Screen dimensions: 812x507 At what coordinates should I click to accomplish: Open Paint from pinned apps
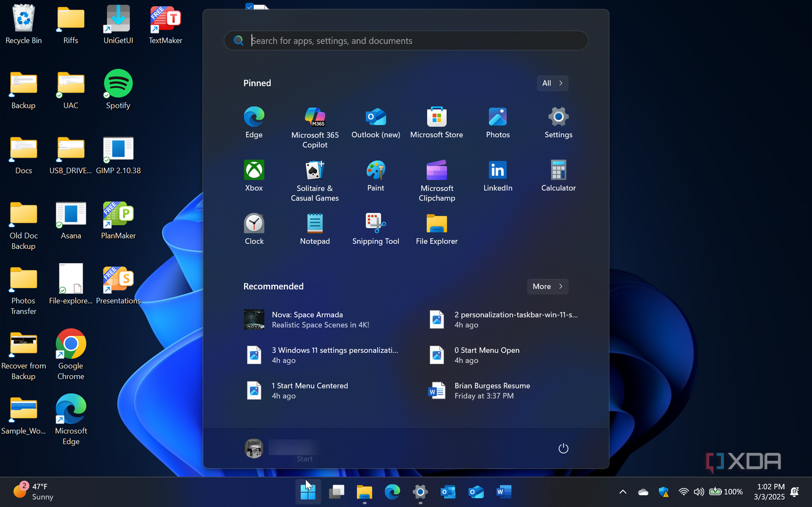[x=375, y=175]
